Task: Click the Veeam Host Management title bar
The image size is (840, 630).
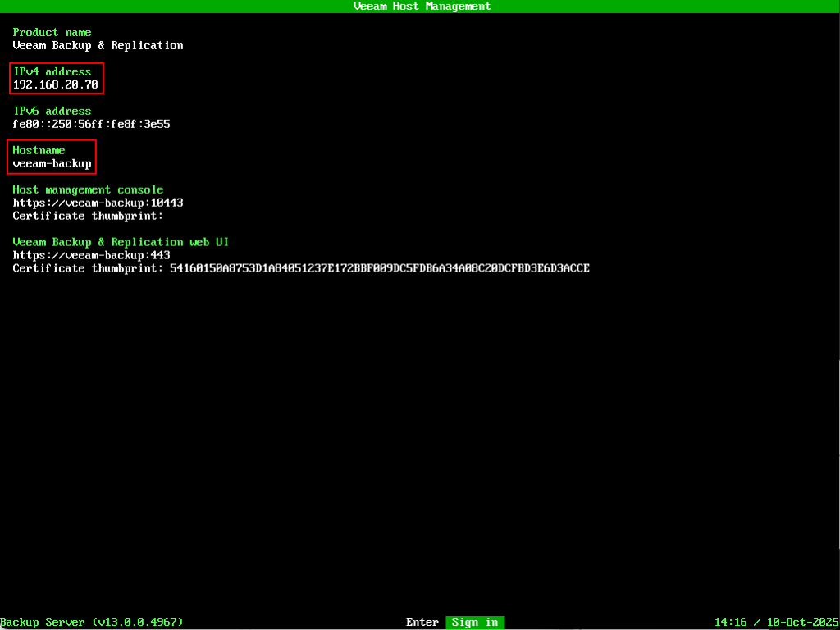Action: point(422,6)
